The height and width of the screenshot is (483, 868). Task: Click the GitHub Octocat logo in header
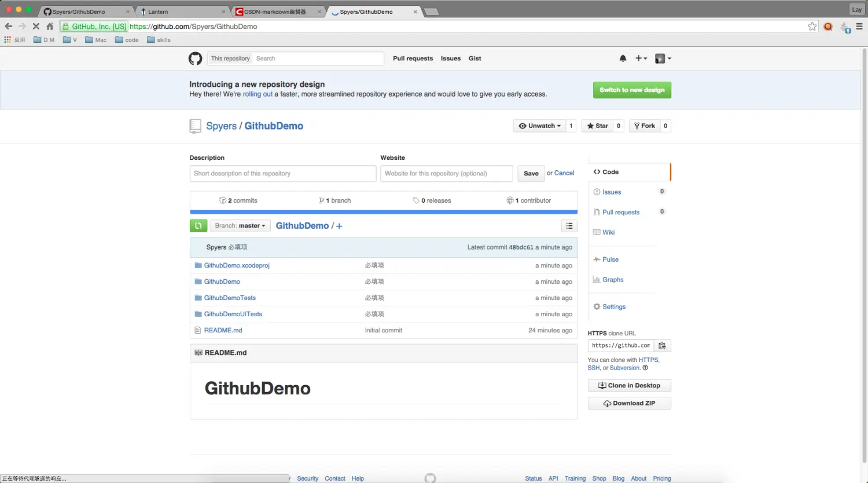point(196,58)
